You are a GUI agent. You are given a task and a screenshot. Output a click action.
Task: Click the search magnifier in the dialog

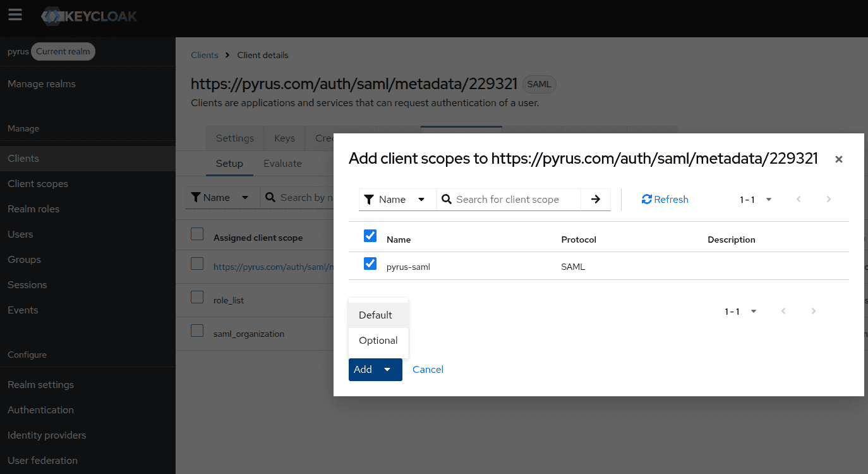(447, 199)
